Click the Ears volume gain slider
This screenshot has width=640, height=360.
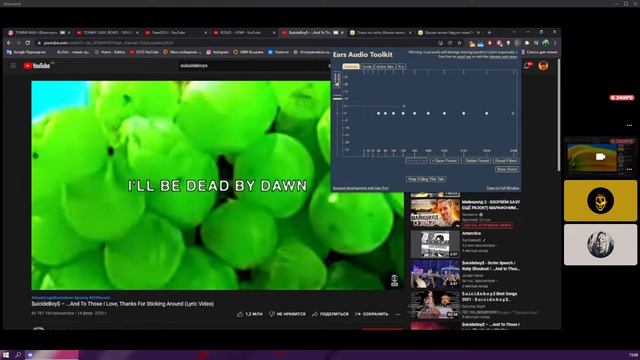coord(337,98)
